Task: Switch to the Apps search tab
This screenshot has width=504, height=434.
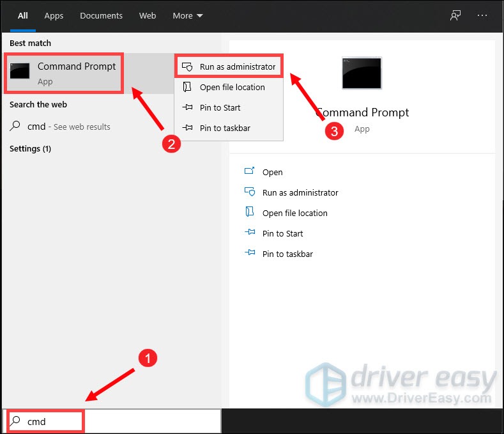Action: pyautogui.click(x=54, y=15)
